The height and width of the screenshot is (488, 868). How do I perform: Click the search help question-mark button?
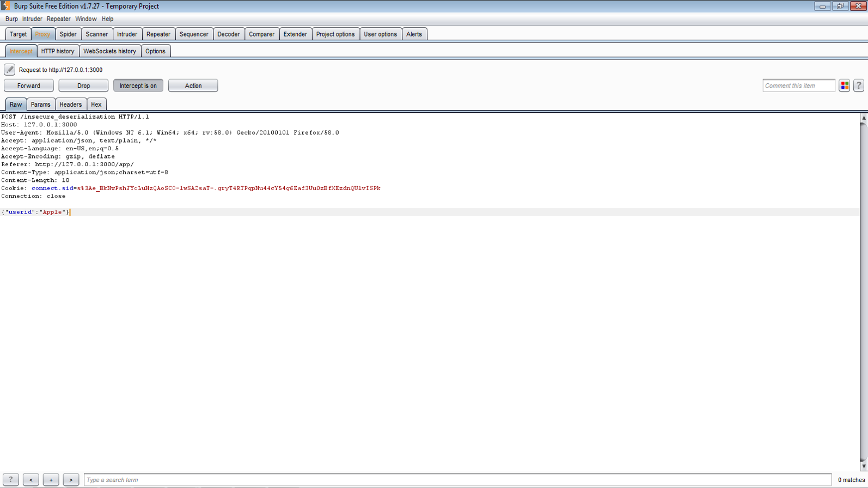[x=10, y=480]
